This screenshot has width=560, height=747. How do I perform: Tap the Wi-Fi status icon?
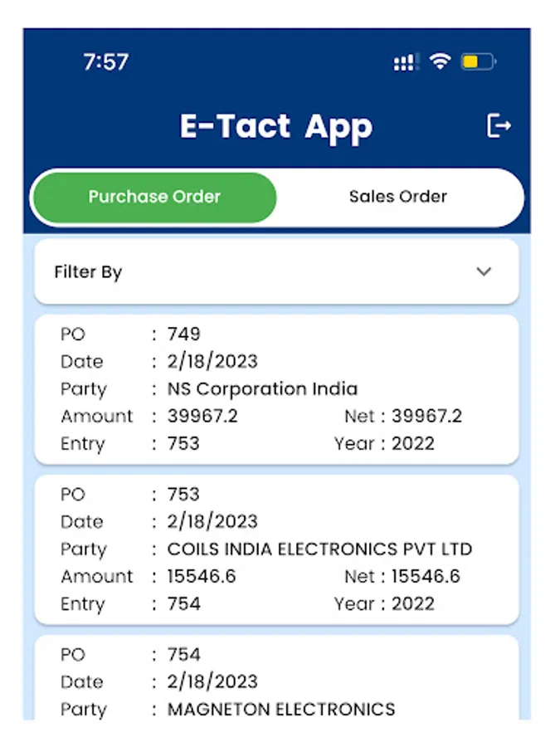tap(440, 61)
